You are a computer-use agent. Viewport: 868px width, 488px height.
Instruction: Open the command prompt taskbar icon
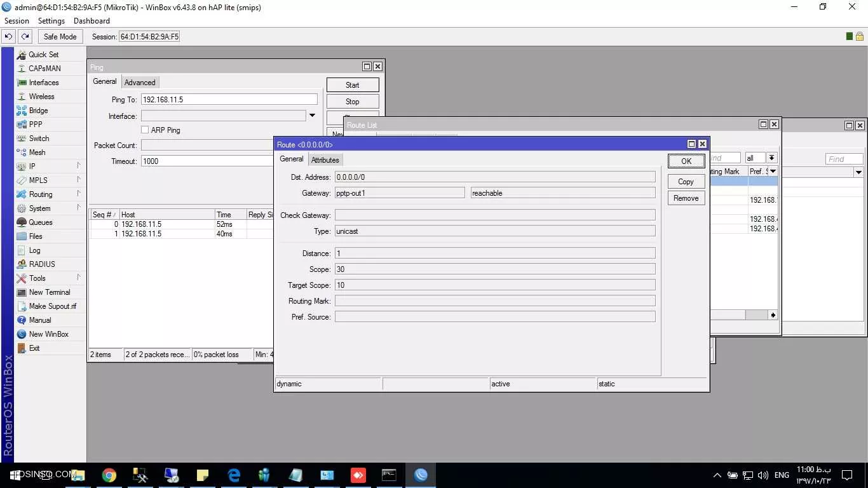tap(390, 475)
